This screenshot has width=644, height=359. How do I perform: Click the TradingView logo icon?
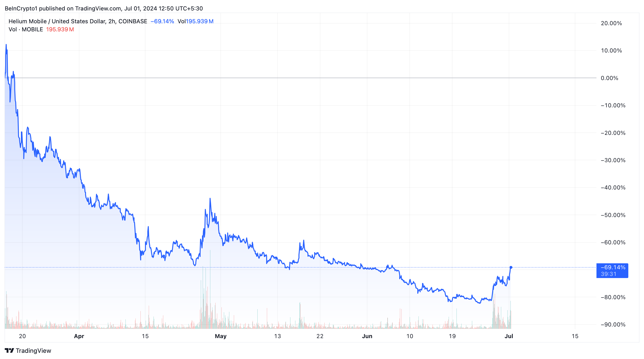coord(9,350)
